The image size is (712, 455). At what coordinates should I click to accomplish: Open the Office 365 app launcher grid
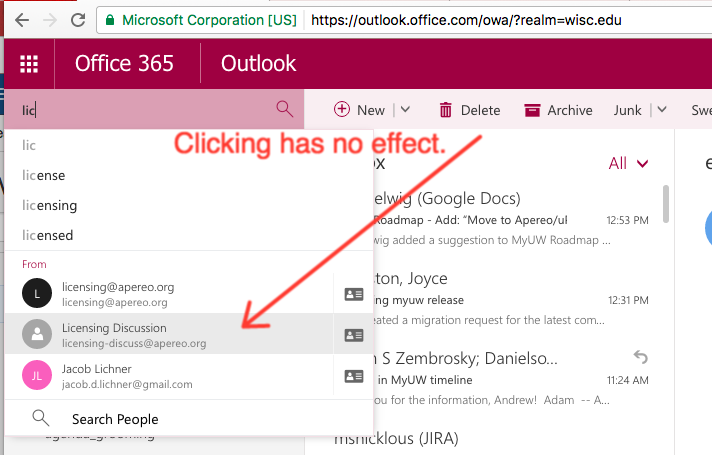point(29,64)
